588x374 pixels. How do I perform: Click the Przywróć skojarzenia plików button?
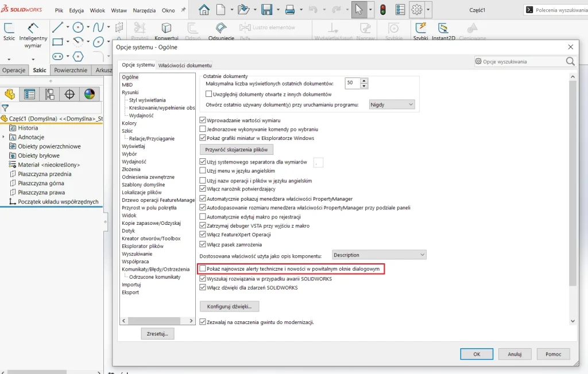tap(236, 150)
